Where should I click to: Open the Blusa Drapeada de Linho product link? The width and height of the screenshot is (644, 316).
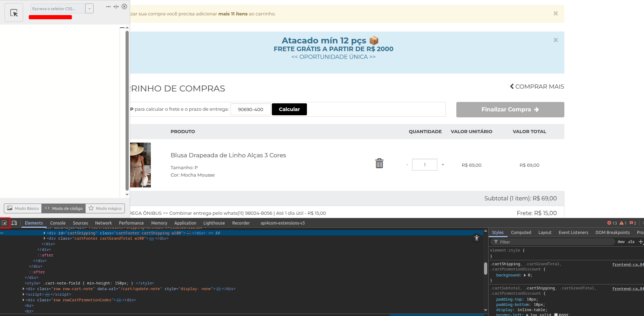click(228, 155)
